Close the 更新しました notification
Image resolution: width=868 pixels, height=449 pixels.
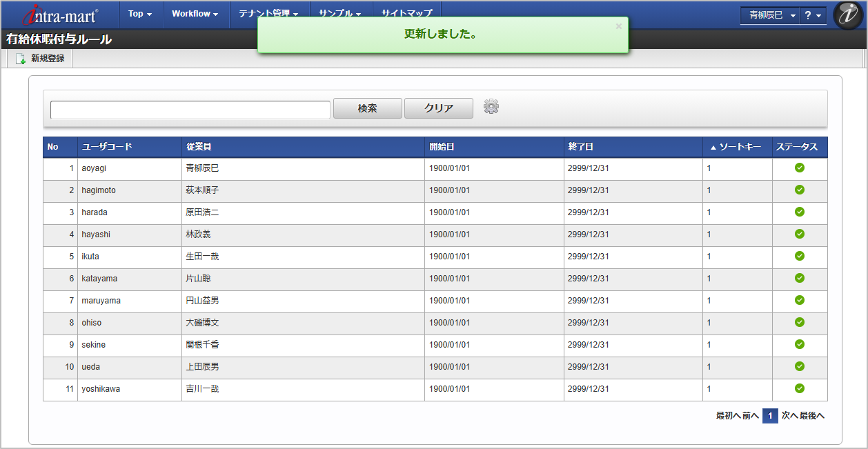pyautogui.click(x=618, y=26)
